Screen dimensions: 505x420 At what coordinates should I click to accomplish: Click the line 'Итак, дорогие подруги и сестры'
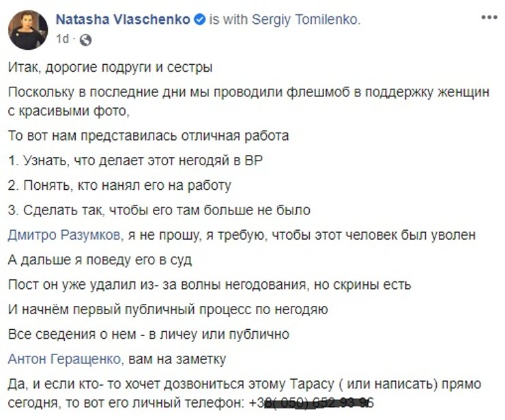(x=112, y=68)
